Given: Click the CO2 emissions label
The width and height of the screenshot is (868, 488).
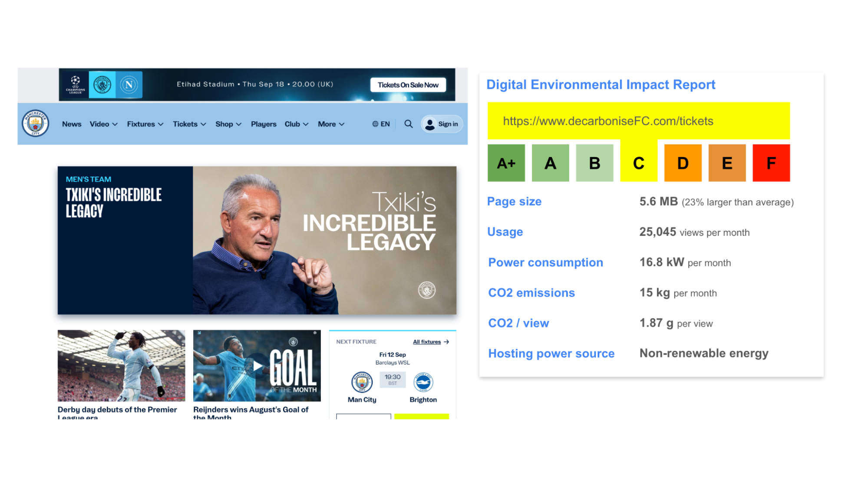Looking at the screenshot, I should (531, 293).
